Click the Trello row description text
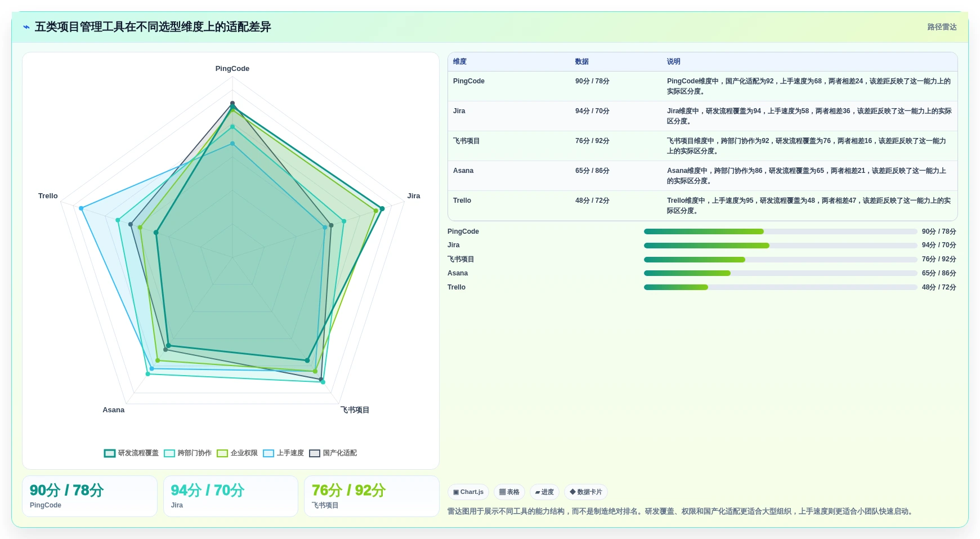The height and width of the screenshot is (539, 980). click(x=809, y=206)
